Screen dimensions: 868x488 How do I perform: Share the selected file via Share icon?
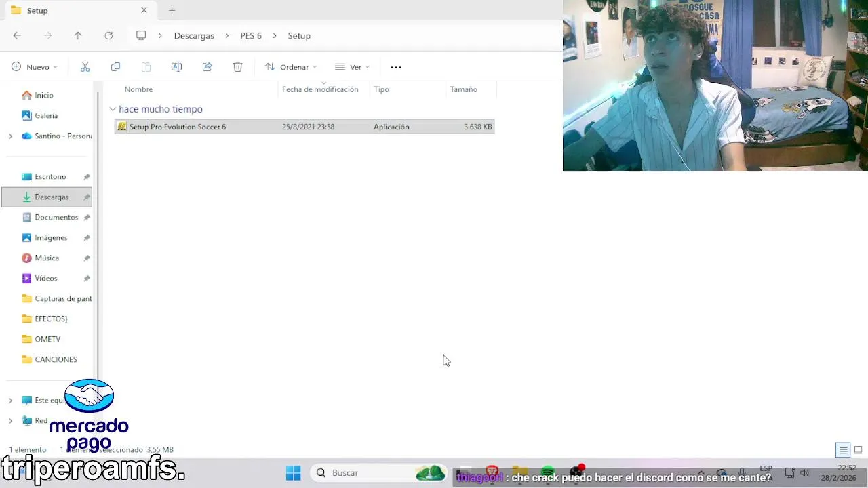(x=208, y=66)
